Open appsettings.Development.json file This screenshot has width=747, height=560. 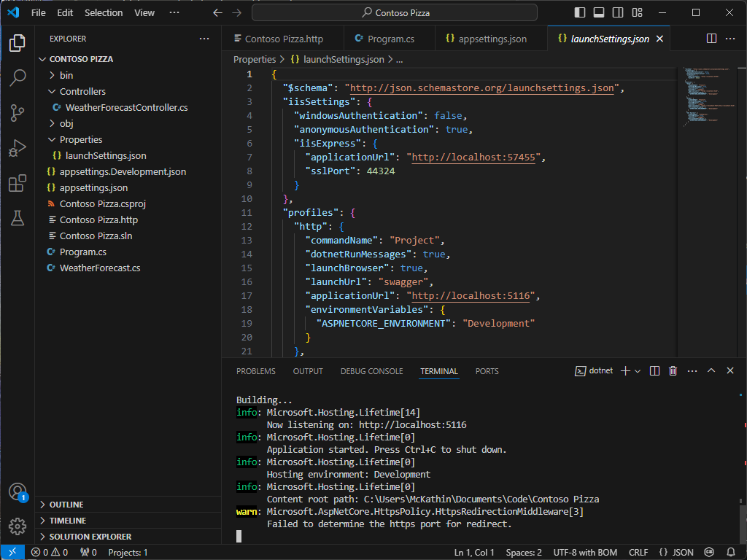128,172
